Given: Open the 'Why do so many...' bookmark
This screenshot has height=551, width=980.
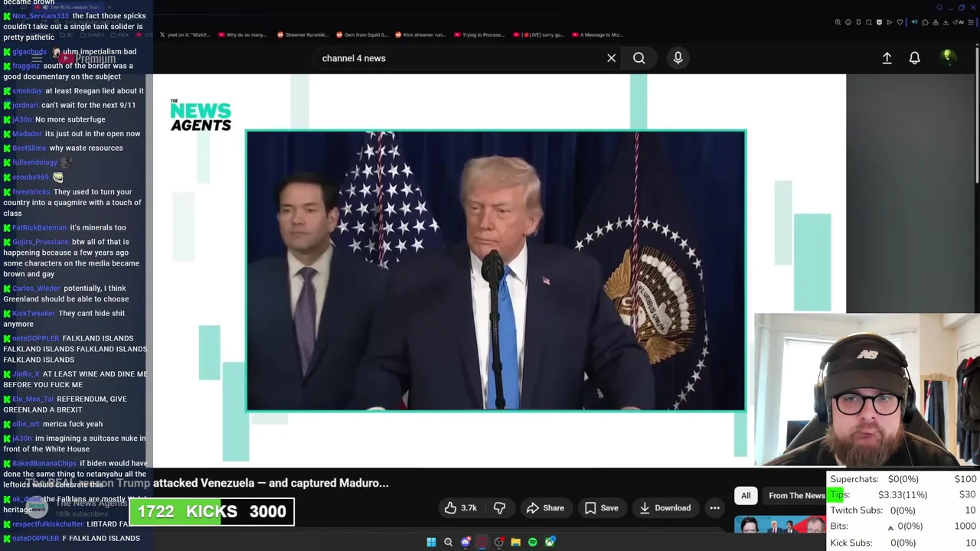Looking at the screenshot, I should click(243, 34).
